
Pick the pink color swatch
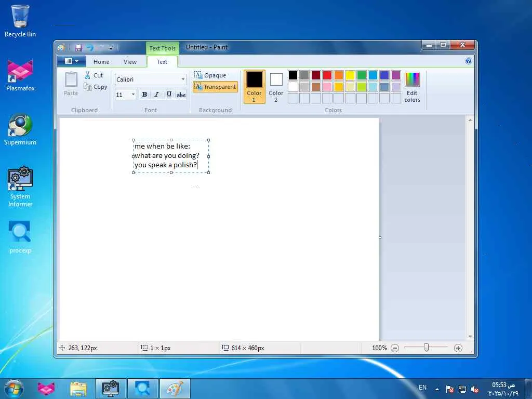[x=327, y=87]
